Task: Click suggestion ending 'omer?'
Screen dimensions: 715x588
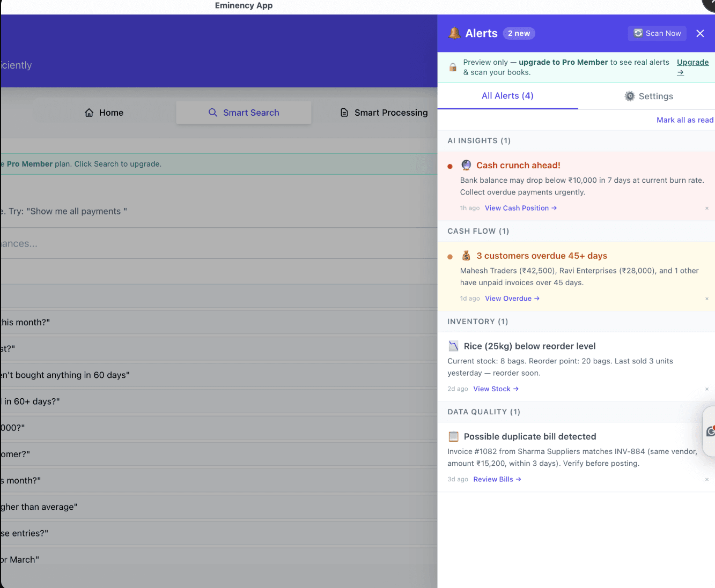Action: tap(219, 454)
